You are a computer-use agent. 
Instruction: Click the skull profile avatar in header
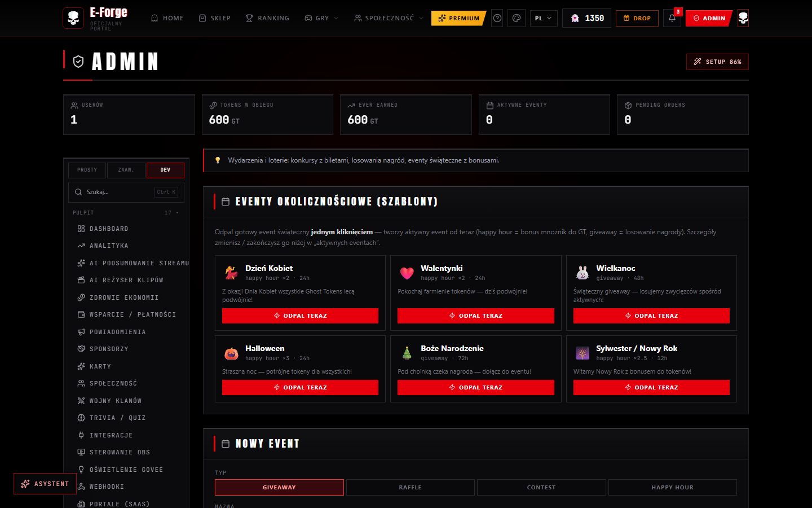click(743, 18)
